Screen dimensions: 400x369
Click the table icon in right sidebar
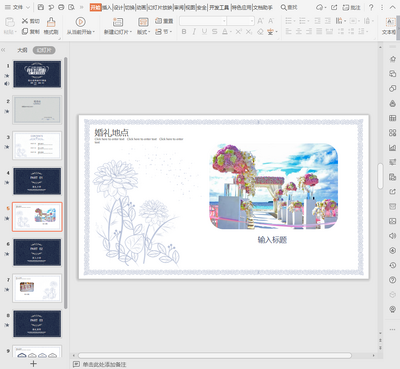click(x=392, y=118)
